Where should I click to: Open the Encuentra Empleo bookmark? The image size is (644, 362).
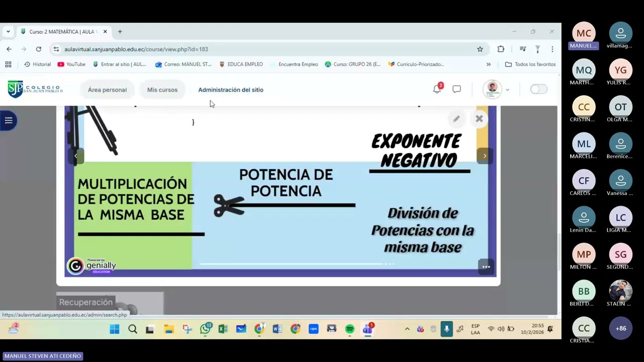coord(294,64)
